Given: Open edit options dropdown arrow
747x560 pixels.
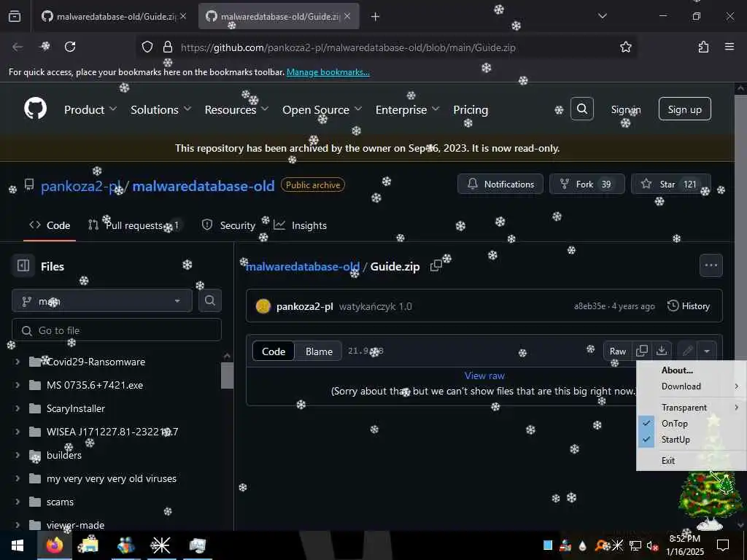Looking at the screenshot, I should click(x=706, y=351).
